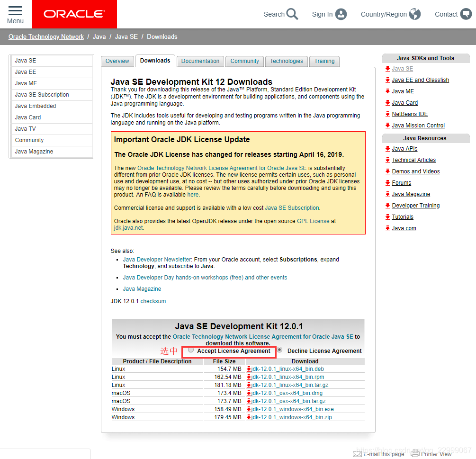Download jdk-12.0.1_osx-x64_bin.dmg file link
Viewport: 476px width, 459px height.
[x=287, y=393]
